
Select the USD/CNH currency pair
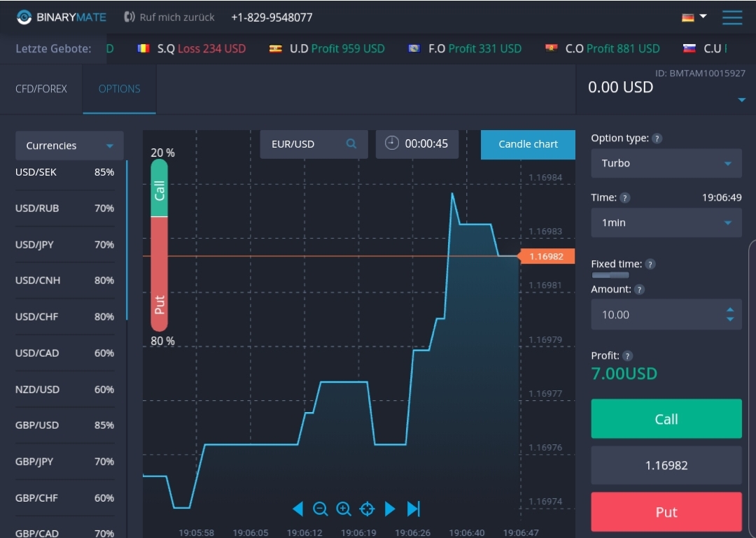pyautogui.click(x=64, y=280)
